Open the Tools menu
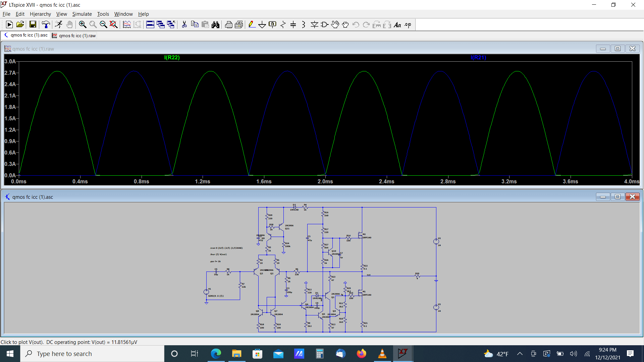Image resolution: width=644 pixels, height=362 pixels. tap(103, 14)
